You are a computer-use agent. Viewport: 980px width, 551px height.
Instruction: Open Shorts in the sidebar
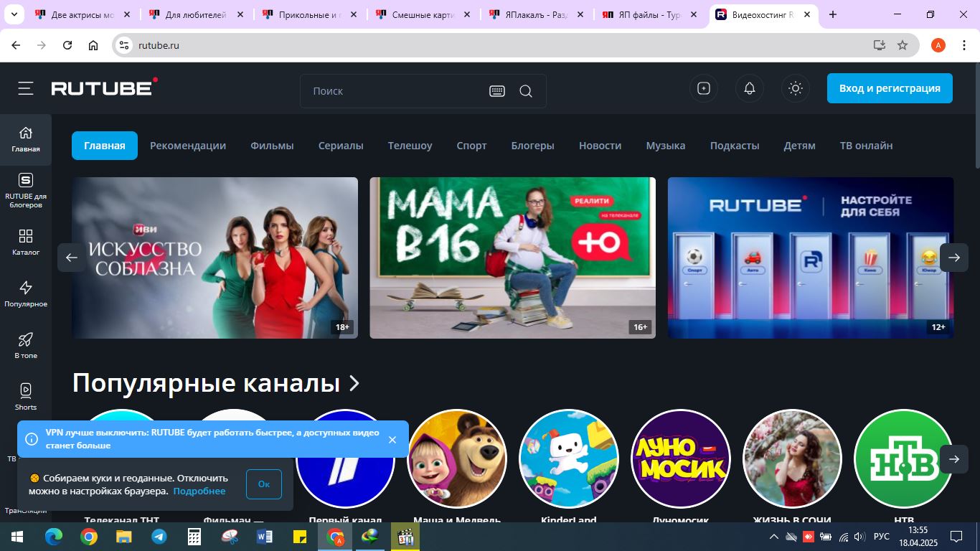tap(26, 397)
